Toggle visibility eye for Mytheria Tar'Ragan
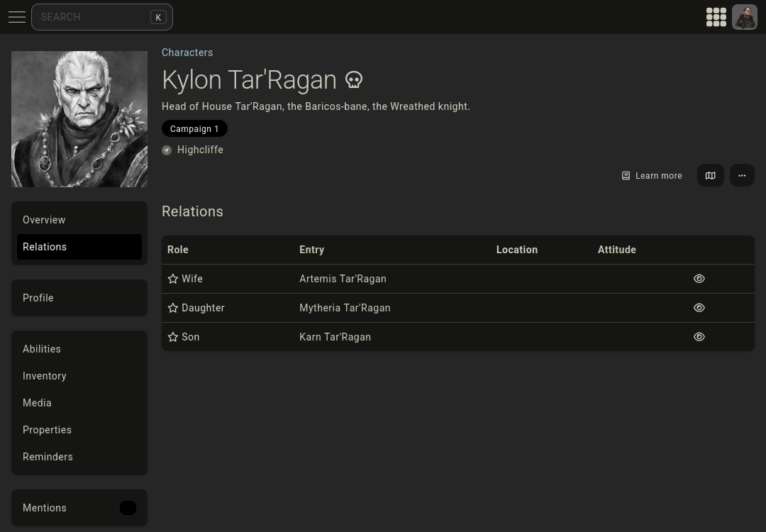This screenshot has width=766, height=532. pyautogui.click(x=699, y=308)
